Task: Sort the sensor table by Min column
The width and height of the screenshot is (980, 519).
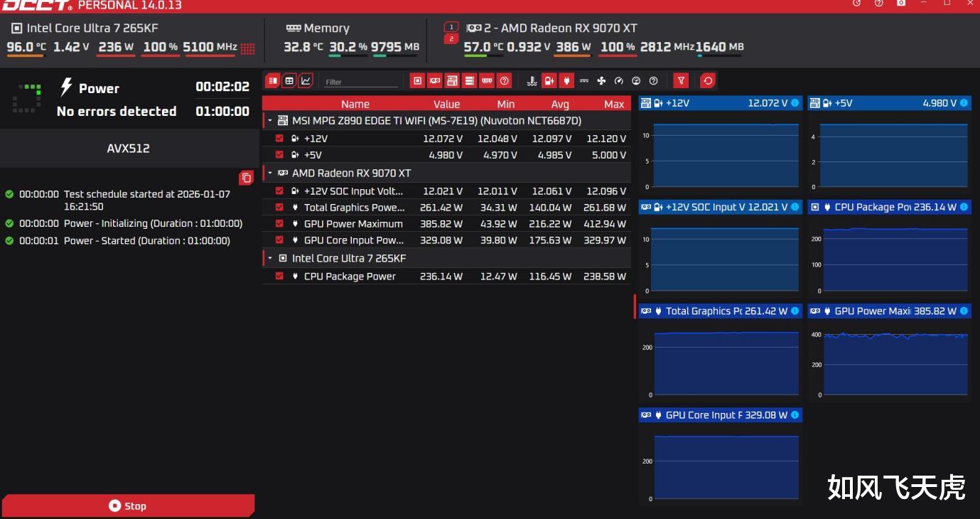Action: [x=506, y=104]
